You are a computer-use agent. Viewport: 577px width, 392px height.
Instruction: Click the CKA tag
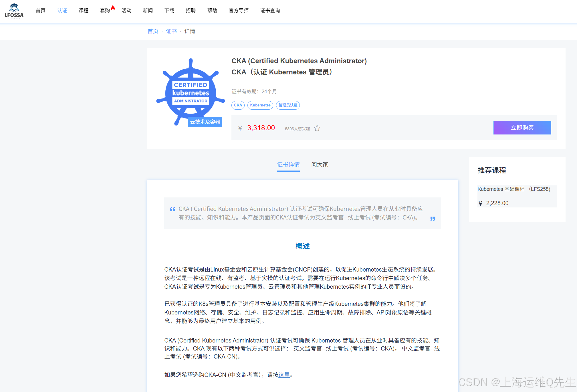coord(238,105)
